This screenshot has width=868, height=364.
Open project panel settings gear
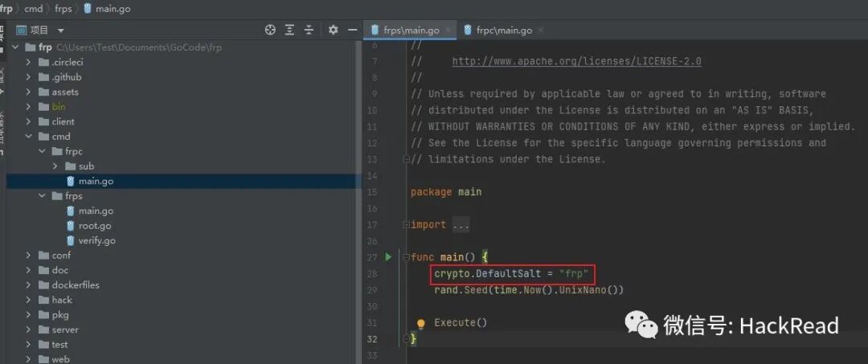(333, 31)
